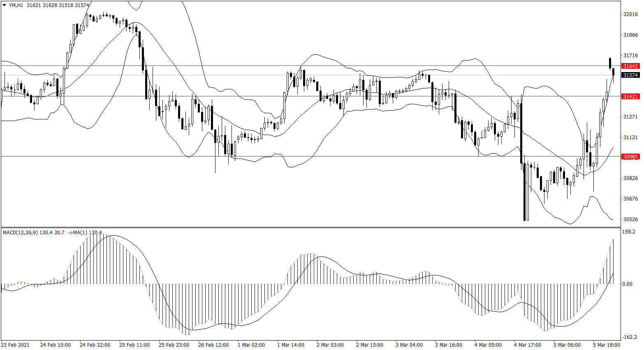Select the red 31642 price level tag
The image size is (644, 350).
coord(630,66)
